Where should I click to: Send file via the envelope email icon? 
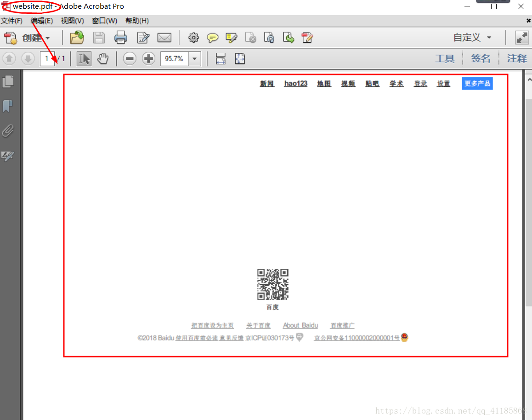coord(164,38)
